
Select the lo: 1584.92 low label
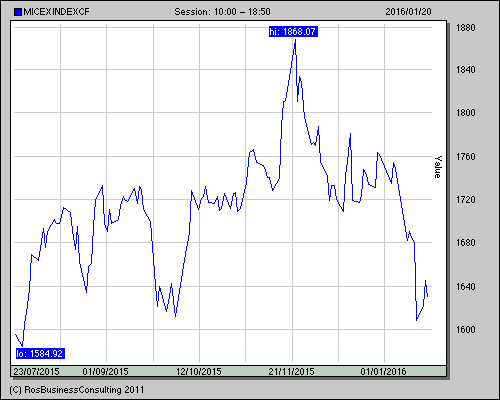40,354
